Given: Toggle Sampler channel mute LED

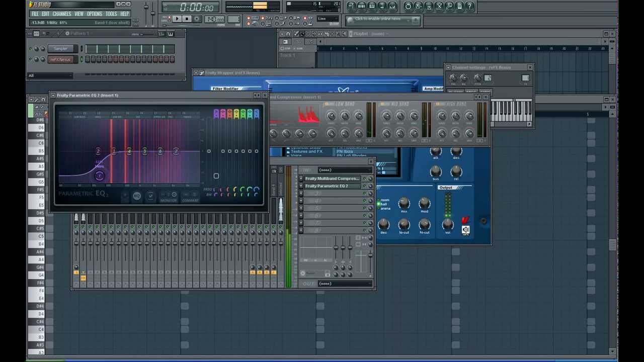Looking at the screenshot, I should coord(30,49).
